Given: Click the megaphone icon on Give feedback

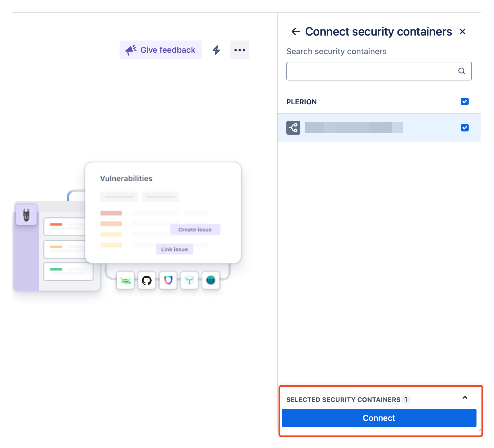Looking at the screenshot, I should coord(130,49).
